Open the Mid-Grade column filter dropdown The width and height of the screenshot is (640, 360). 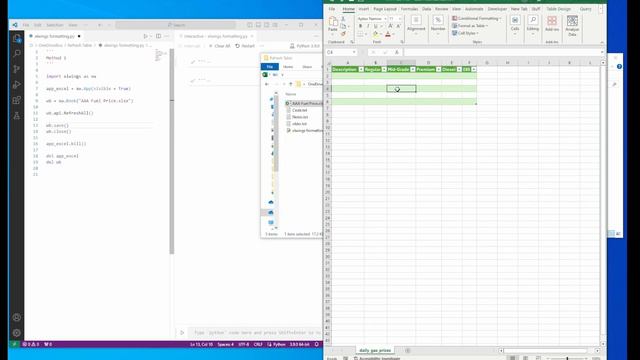click(x=413, y=69)
